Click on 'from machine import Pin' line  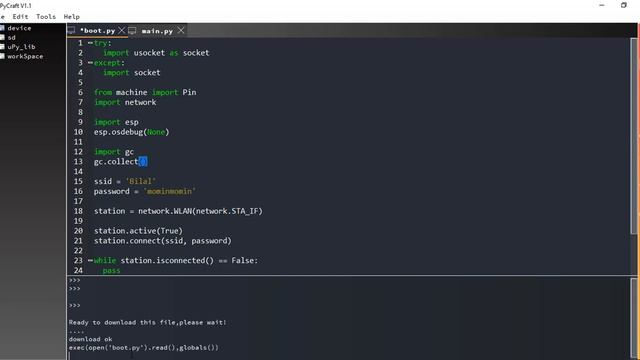[145, 92]
